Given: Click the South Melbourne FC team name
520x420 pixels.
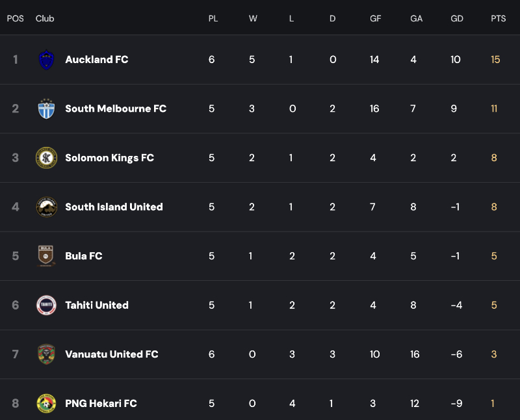Looking at the screenshot, I should [116, 109].
